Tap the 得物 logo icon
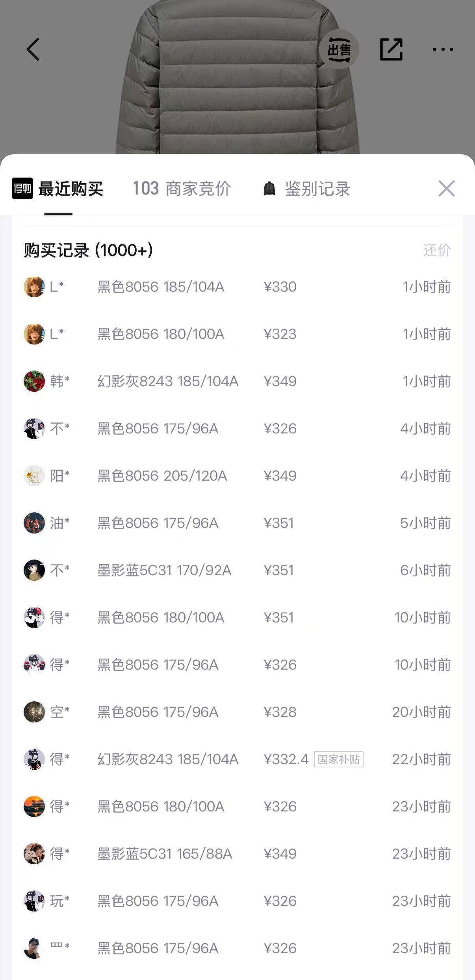This screenshot has height=980, width=475. click(22, 188)
